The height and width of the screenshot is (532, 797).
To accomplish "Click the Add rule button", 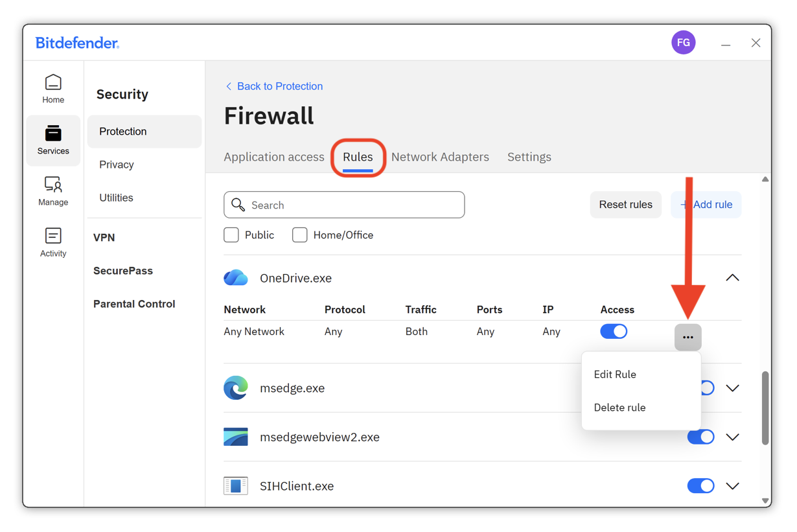I will (x=706, y=205).
